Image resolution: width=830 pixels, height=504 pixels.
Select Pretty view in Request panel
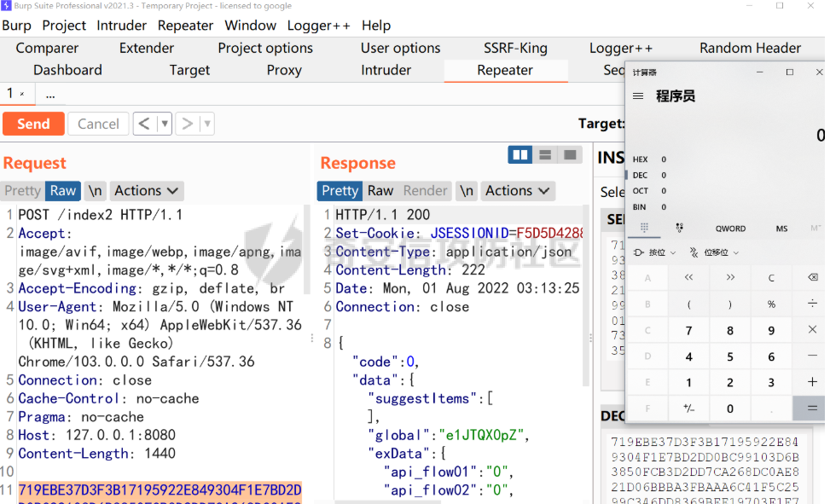coord(23,190)
